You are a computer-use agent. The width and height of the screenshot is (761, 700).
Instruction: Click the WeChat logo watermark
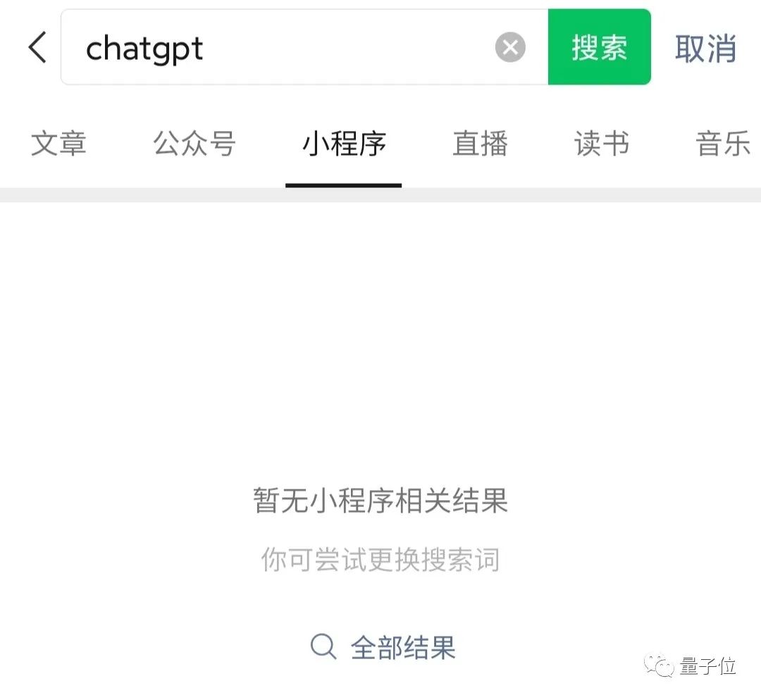(x=659, y=665)
